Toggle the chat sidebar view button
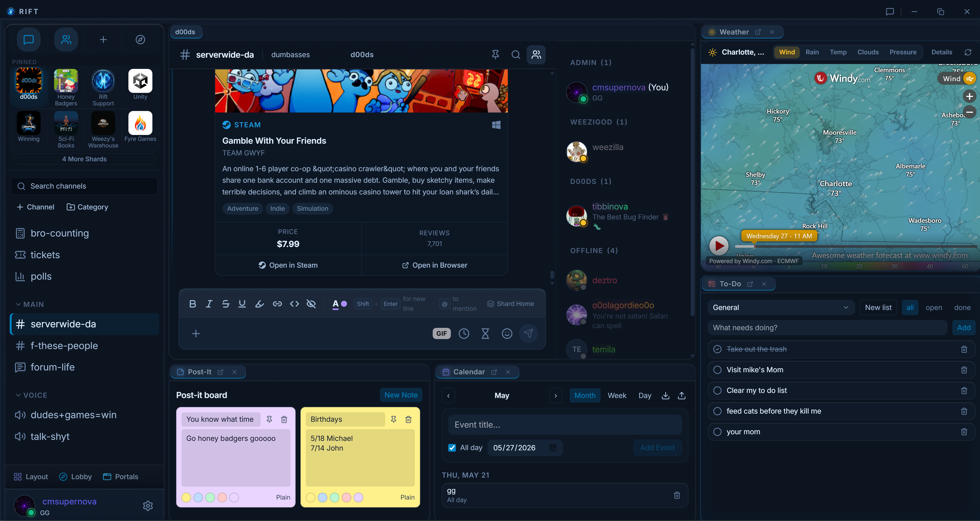This screenshot has width=980, height=521. [29, 40]
